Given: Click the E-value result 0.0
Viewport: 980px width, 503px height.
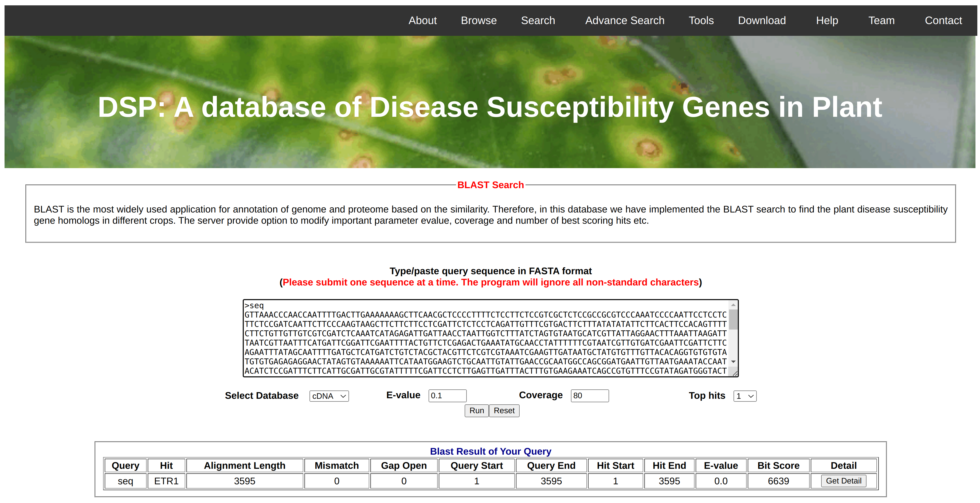Looking at the screenshot, I should [x=720, y=481].
